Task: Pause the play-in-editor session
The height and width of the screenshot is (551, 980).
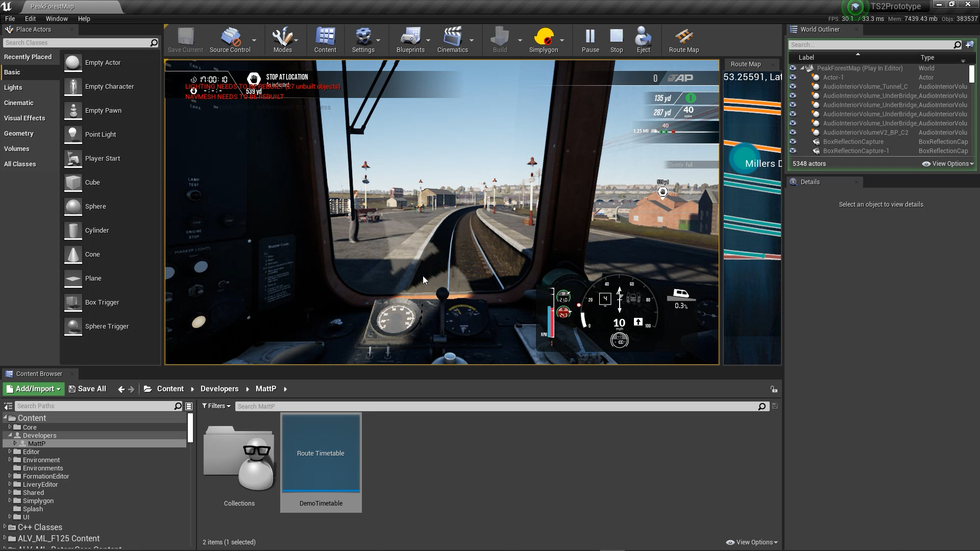Action: point(590,40)
